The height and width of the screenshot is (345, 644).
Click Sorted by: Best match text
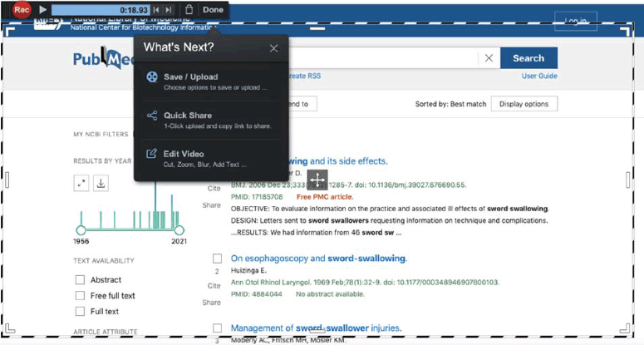coord(450,104)
